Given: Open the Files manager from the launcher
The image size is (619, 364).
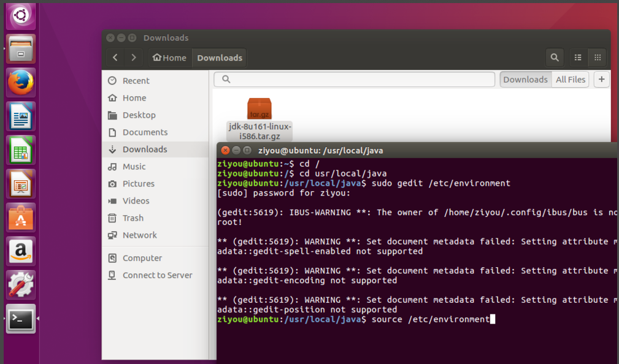Looking at the screenshot, I should 20,49.
